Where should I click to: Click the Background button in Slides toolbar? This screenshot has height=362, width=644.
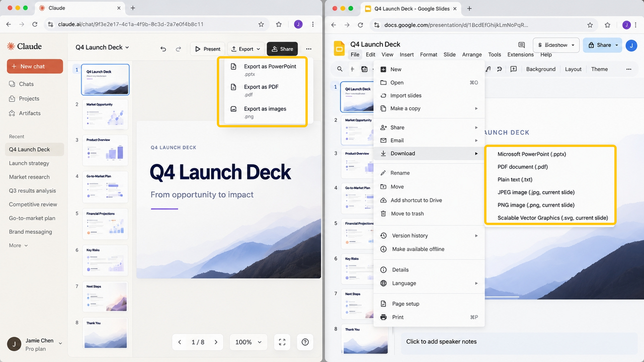pyautogui.click(x=541, y=69)
